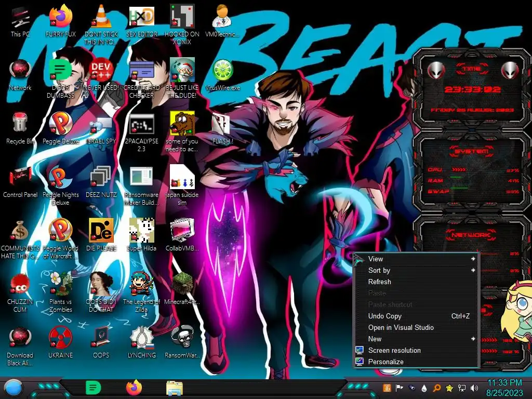Open Control Panel desktop icon
The height and width of the screenshot is (399, 532).
20,182
